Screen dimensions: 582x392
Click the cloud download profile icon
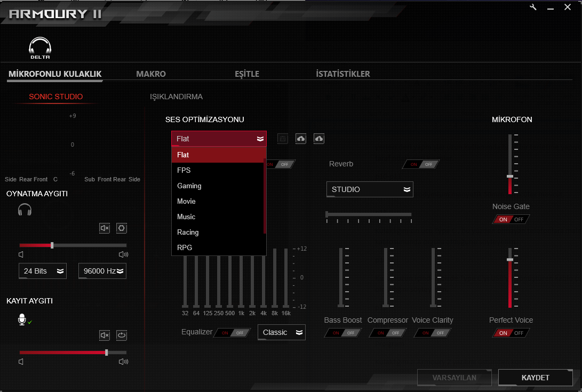pos(319,139)
